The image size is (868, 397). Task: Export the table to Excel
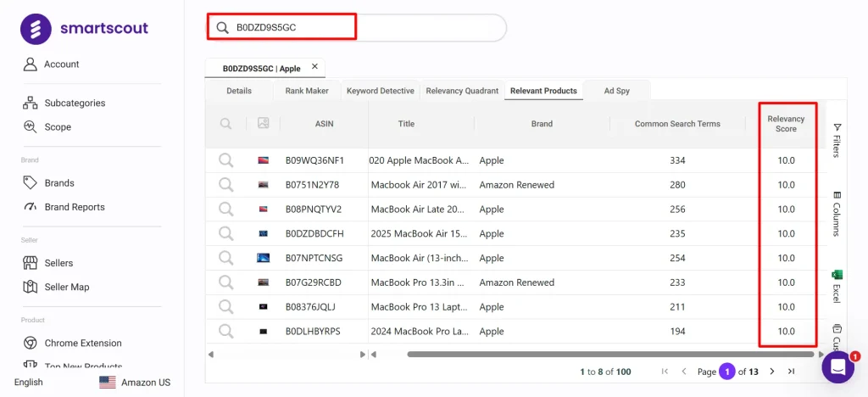(x=837, y=286)
